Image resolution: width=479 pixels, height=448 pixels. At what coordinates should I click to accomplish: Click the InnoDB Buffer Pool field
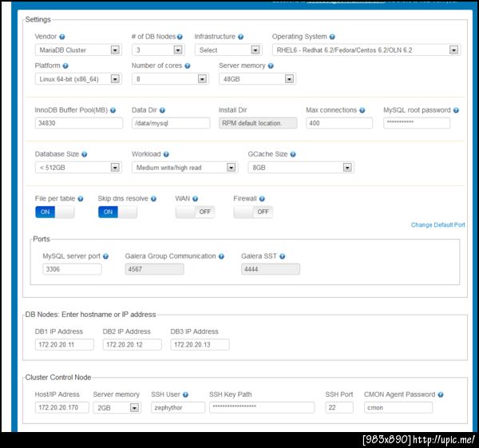pos(79,123)
